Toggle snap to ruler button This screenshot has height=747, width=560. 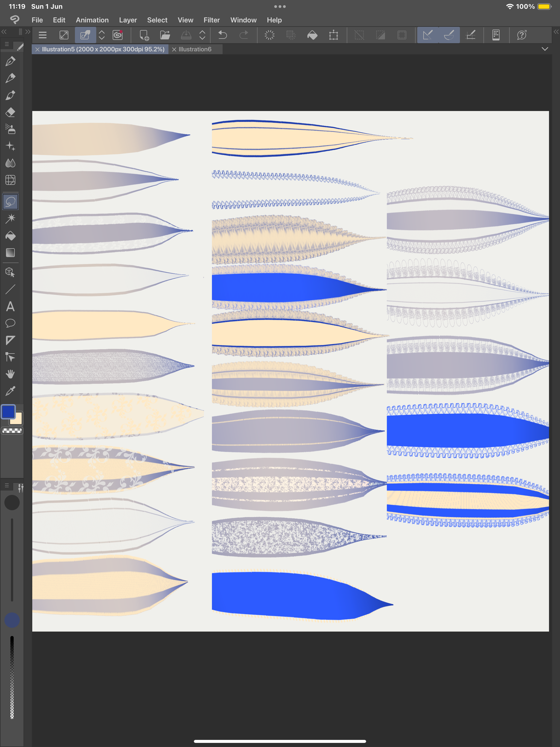[x=428, y=35]
